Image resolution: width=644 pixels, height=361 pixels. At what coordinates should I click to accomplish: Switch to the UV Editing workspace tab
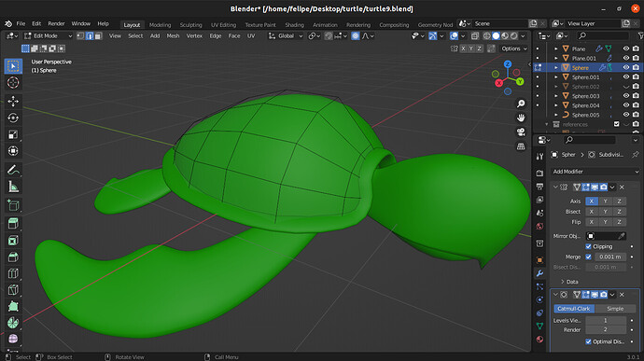click(x=223, y=24)
